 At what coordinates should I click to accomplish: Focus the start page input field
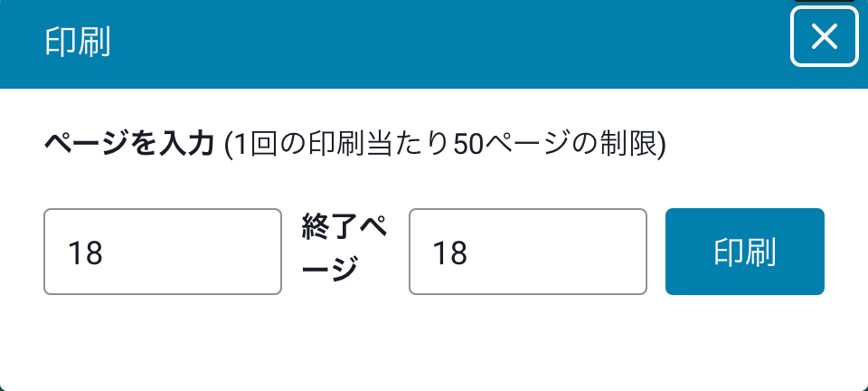(163, 252)
